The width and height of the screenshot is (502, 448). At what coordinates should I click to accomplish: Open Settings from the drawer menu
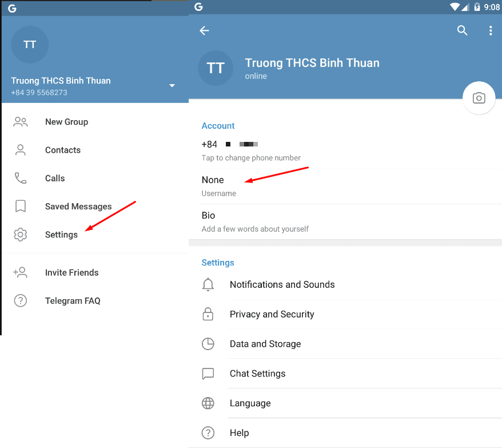coord(95,235)
